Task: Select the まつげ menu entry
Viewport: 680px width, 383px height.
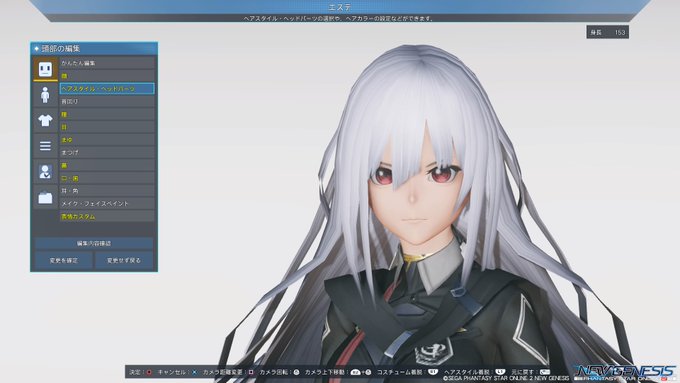Action: tap(107, 152)
